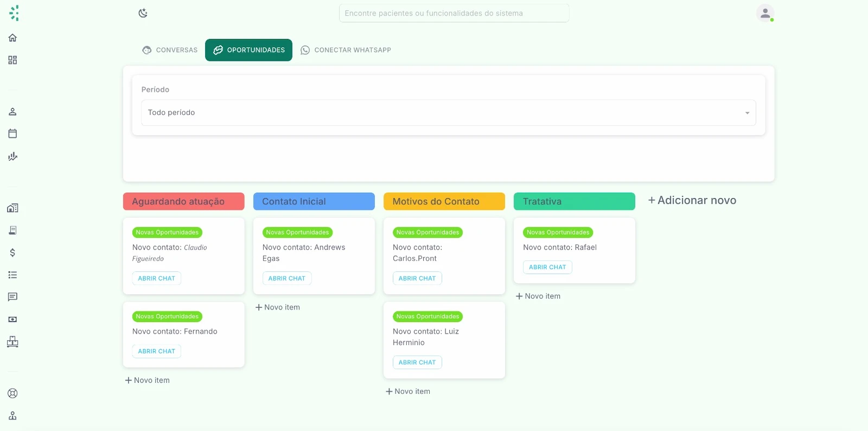This screenshot has height=431, width=868.
Task: Expand the Período dropdown
Action: pos(448,113)
